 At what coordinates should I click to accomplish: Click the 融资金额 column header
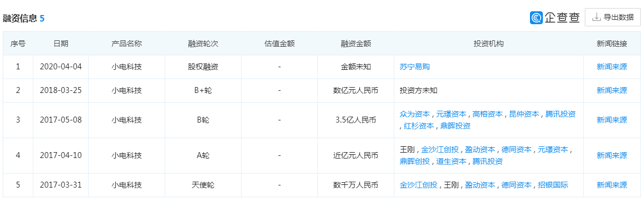click(356, 44)
